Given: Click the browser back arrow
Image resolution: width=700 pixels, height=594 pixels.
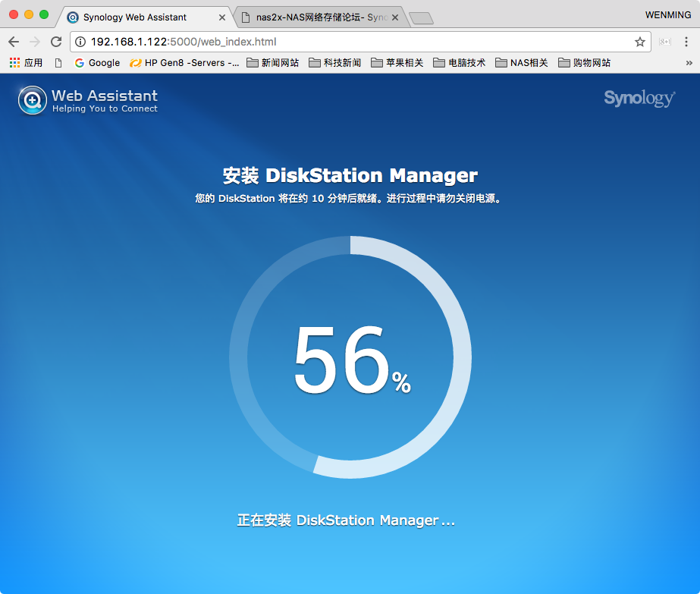Looking at the screenshot, I should pos(14,42).
